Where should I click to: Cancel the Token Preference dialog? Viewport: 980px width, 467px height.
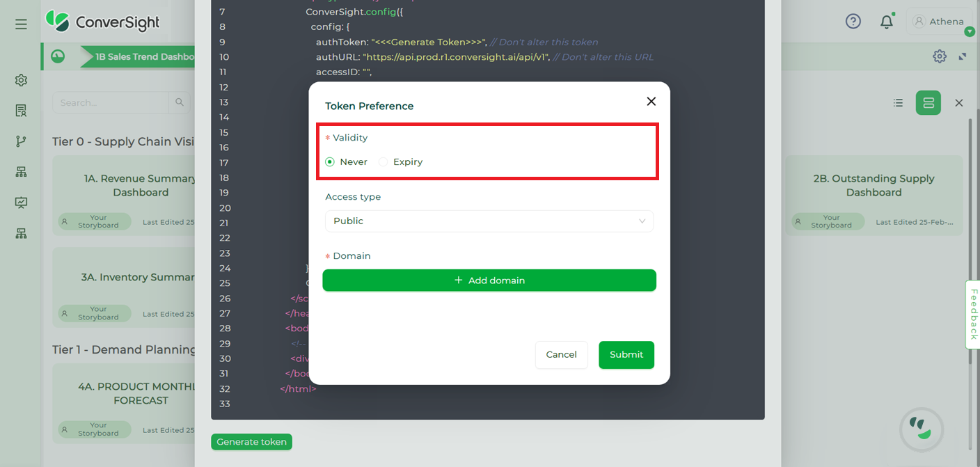[561, 355]
